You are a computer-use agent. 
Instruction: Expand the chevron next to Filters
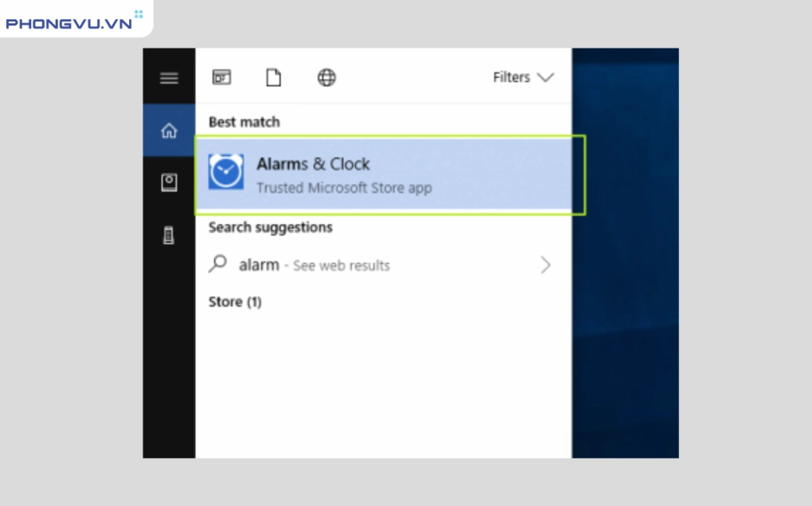point(545,77)
